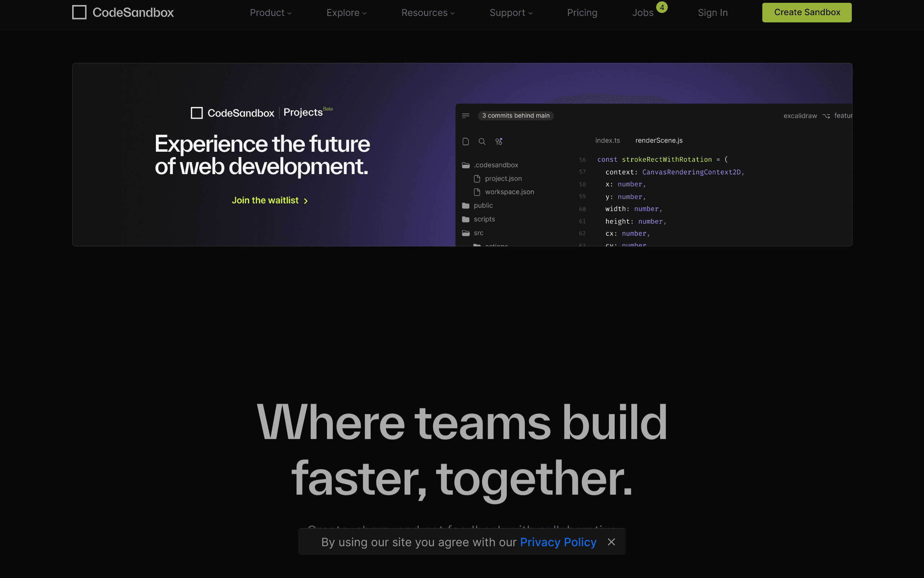This screenshot has width=924, height=578.
Task: Open the Product dropdown menu
Action: [270, 13]
